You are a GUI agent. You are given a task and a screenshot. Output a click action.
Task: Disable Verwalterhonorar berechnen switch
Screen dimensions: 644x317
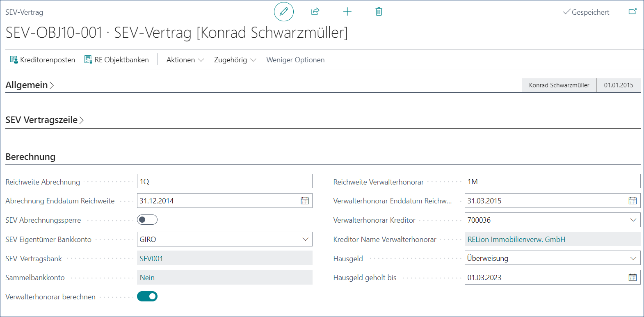[147, 296]
